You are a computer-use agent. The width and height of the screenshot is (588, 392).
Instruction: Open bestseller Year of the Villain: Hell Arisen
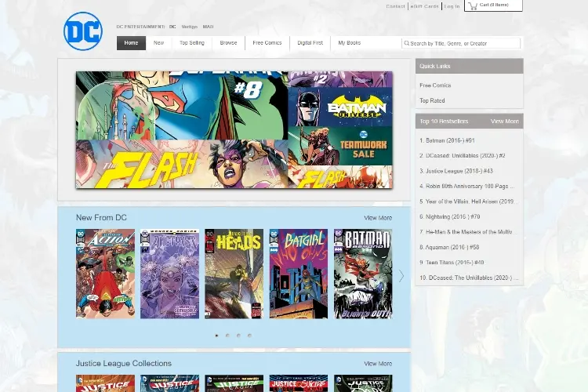pyautogui.click(x=467, y=201)
